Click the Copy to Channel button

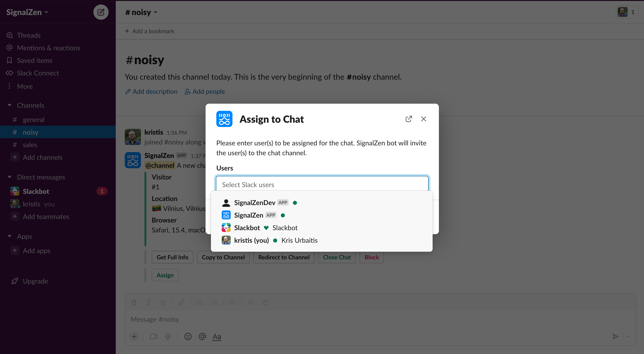point(223,257)
